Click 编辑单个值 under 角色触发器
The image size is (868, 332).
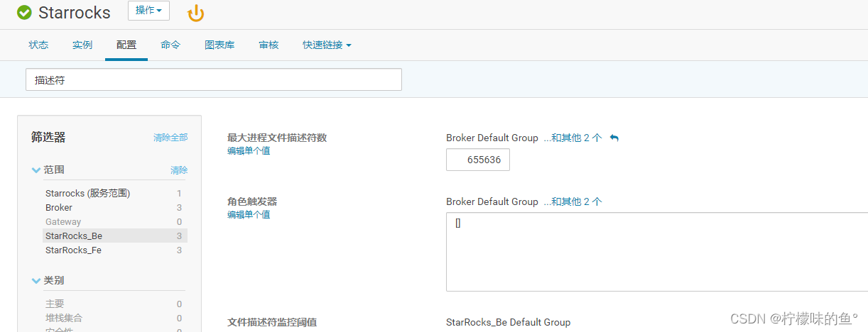click(249, 214)
